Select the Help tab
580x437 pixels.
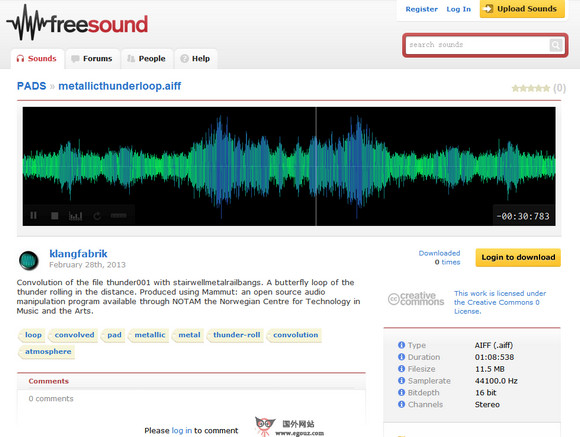pyautogui.click(x=196, y=58)
